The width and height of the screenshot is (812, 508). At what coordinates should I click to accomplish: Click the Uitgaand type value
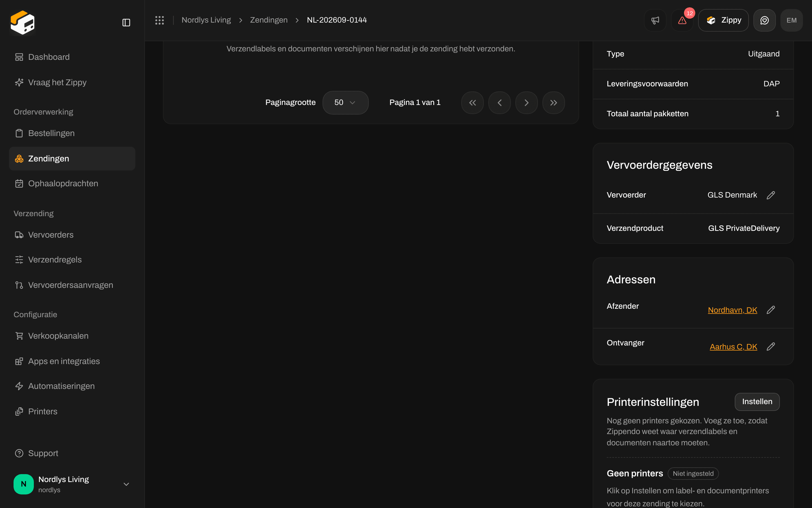click(764, 54)
